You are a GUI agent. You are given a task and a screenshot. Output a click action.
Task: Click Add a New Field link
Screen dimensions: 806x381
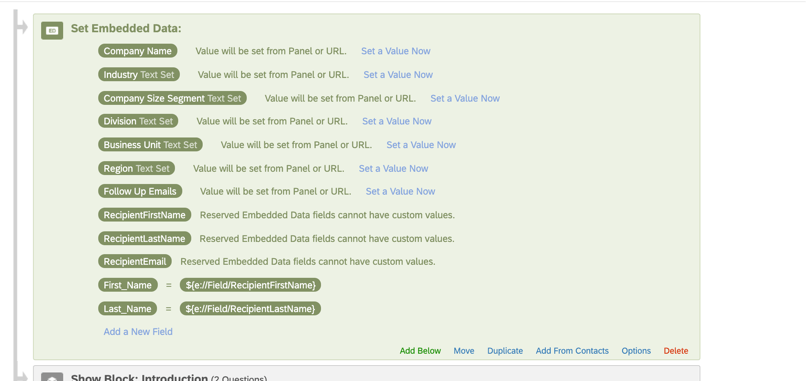click(138, 332)
